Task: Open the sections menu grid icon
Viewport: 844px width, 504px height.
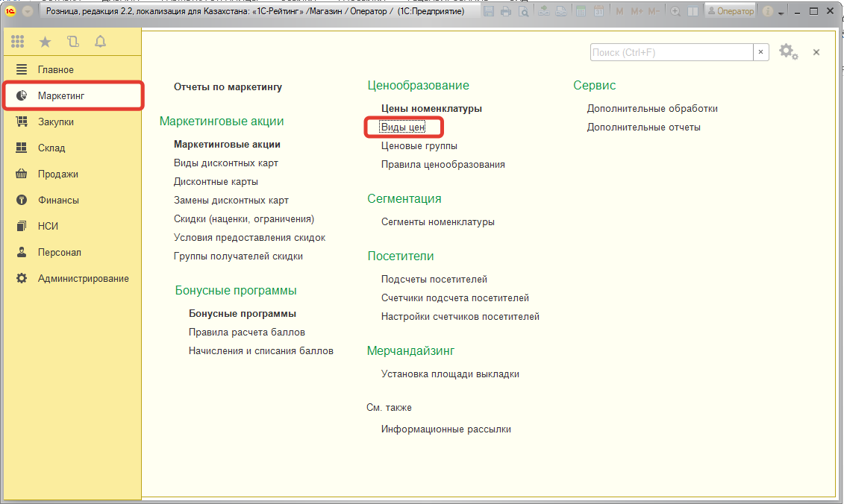Action: 18,42
